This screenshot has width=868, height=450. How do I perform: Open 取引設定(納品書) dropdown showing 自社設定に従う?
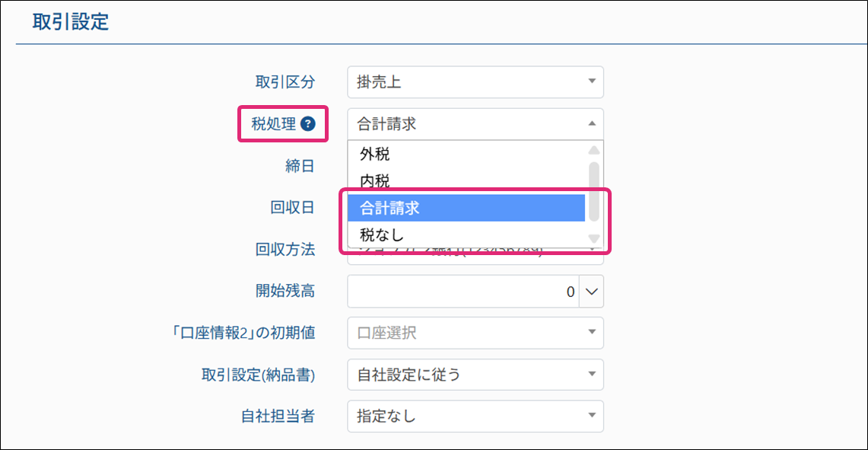[475, 375]
